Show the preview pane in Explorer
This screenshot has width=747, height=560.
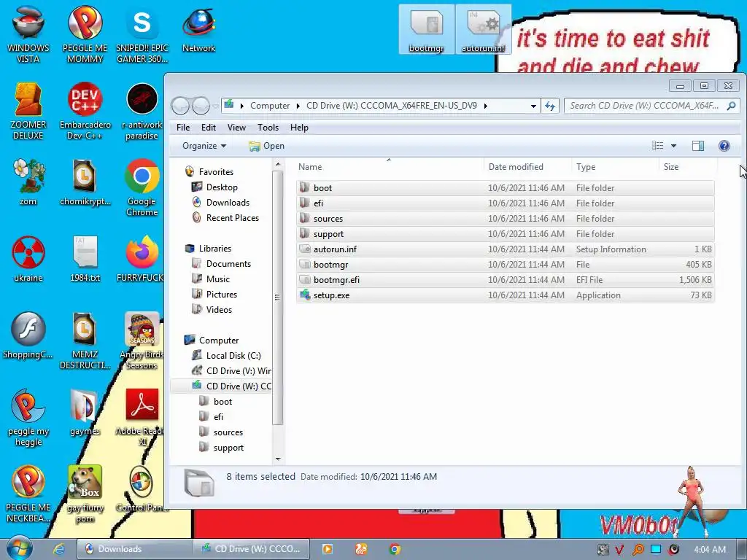pyautogui.click(x=698, y=146)
